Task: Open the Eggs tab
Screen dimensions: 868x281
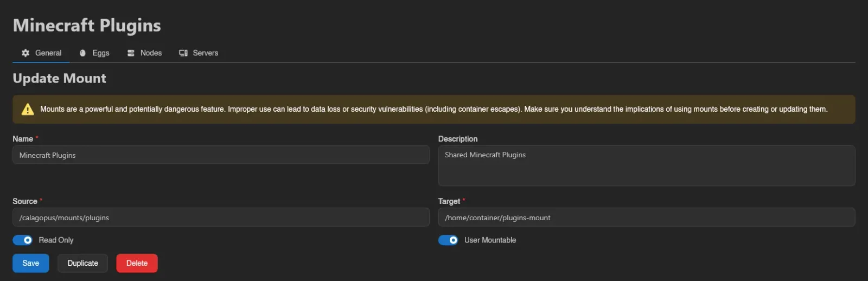Action: [94, 53]
